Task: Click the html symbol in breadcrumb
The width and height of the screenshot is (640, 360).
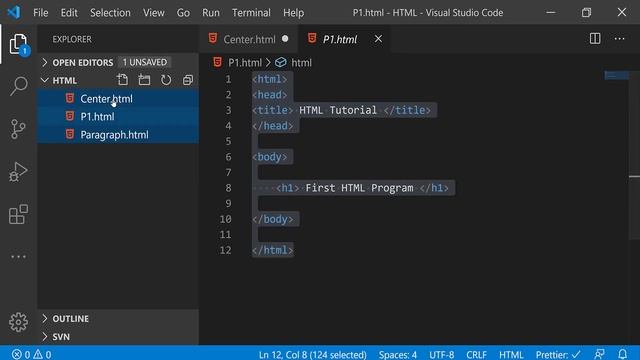Action: point(301,63)
